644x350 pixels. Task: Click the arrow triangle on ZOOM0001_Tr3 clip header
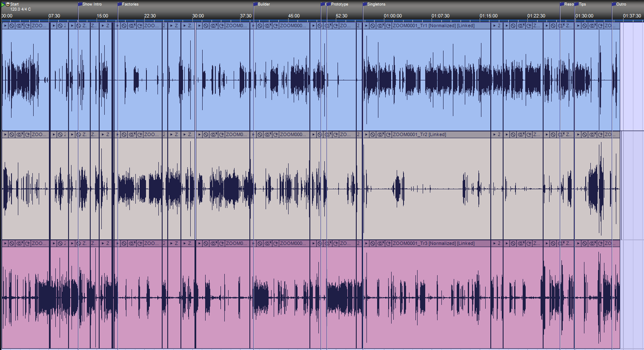pos(366,243)
